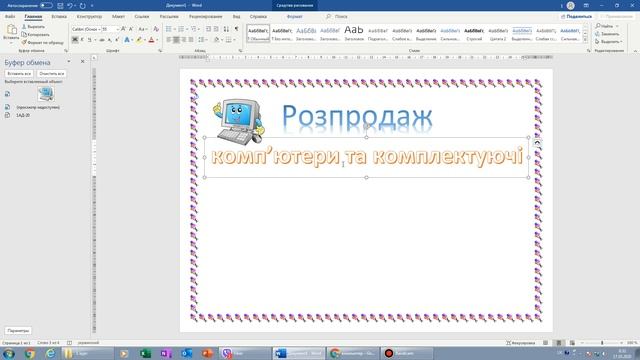This screenshot has width=640, height=360.
Task: Apply the large 'Aab' Заголовок style
Action: pyautogui.click(x=354, y=33)
